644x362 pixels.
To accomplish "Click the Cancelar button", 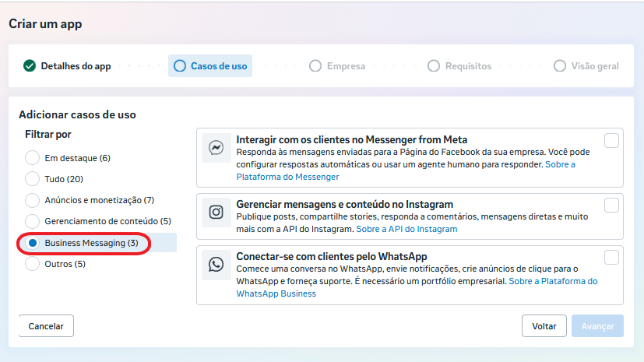I will [46, 326].
